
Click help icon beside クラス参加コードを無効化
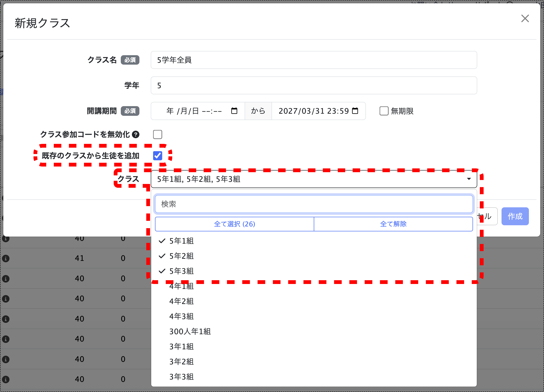pyautogui.click(x=136, y=134)
